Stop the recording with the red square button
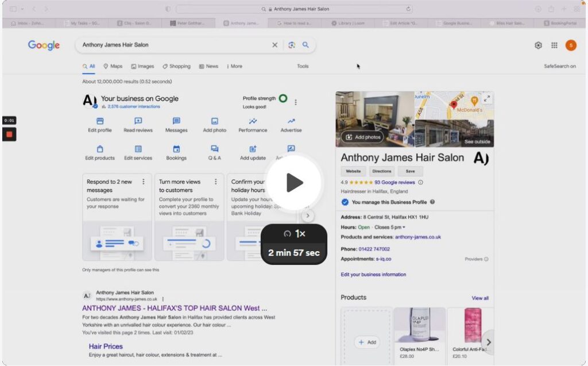Viewport: 588px width, 366px height. click(9, 134)
